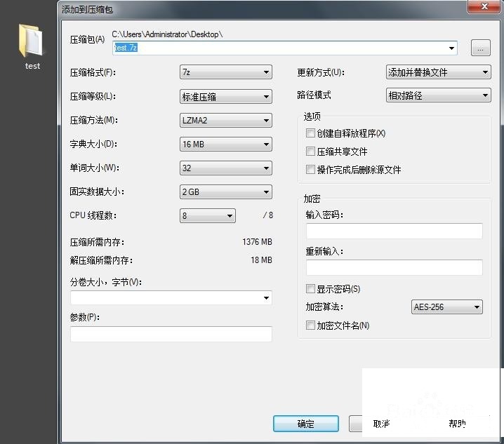Open the CPU 线程数 dropdown showing 8
The width and height of the screenshot is (504, 444).
pyautogui.click(x=208, y=215)
